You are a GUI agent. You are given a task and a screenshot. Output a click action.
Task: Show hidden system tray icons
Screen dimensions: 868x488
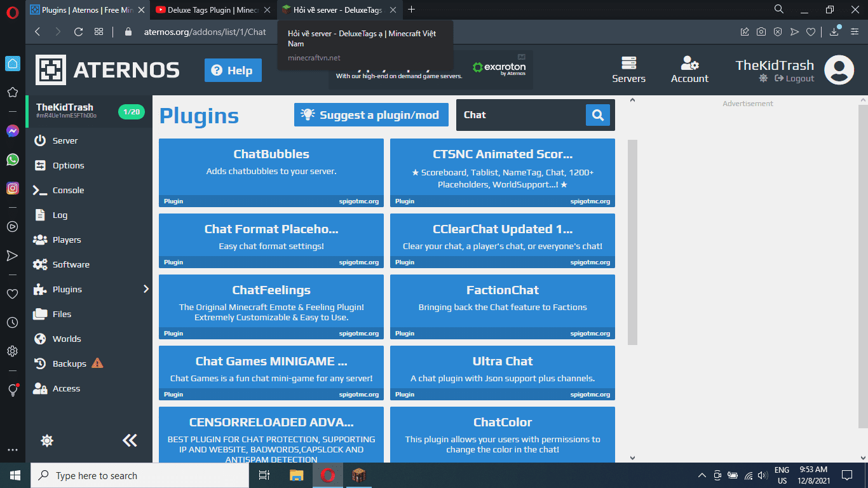702,475
